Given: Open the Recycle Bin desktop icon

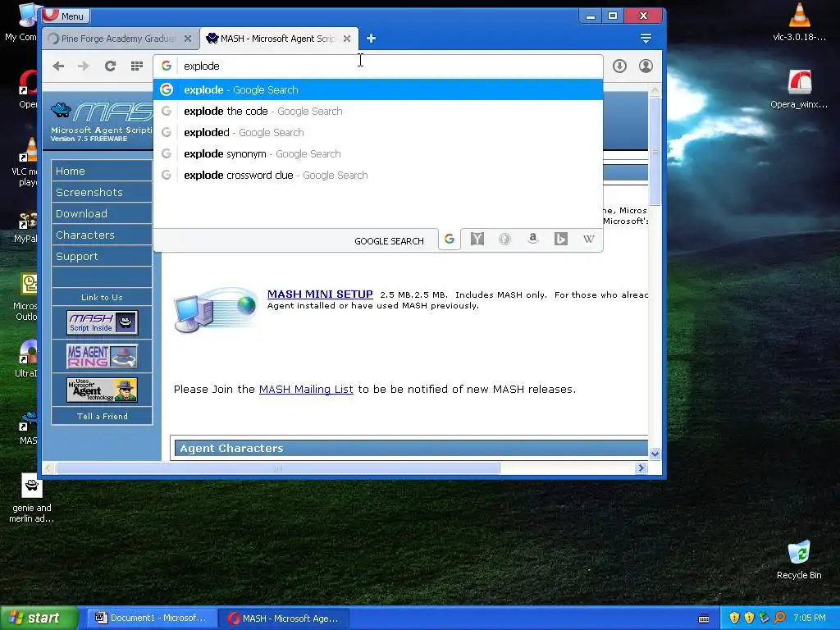Looking at the screenshot, I should (799, 559).
